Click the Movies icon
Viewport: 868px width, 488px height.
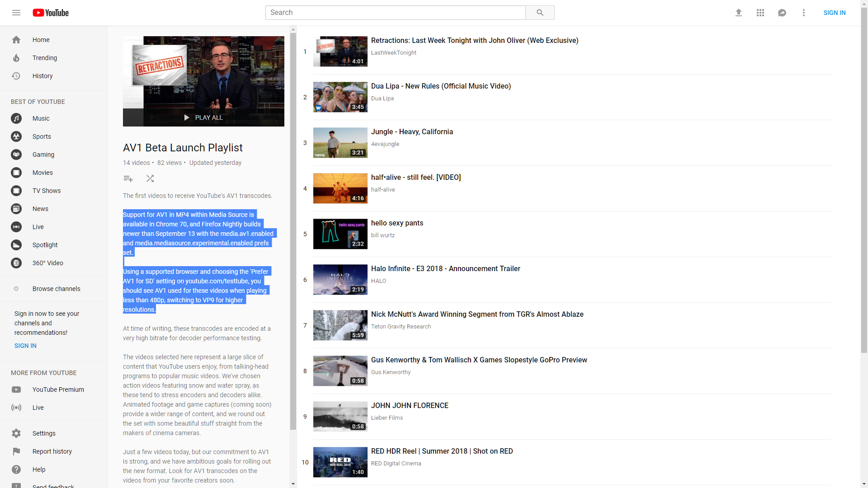pos(16,173)
